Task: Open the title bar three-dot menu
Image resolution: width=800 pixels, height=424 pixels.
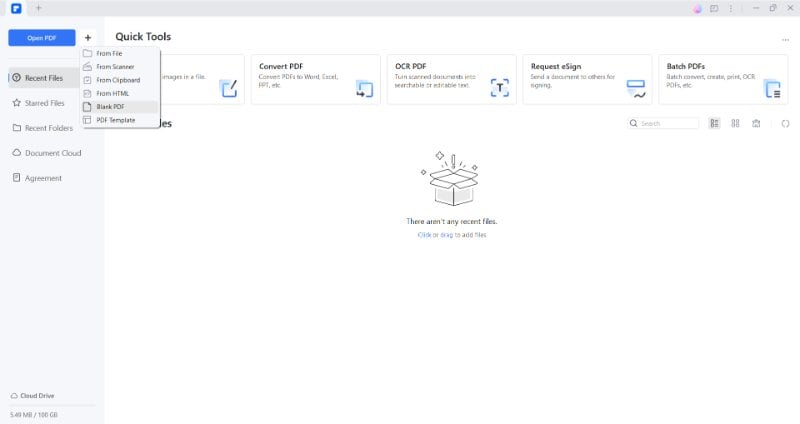Action: pos(731,9)
